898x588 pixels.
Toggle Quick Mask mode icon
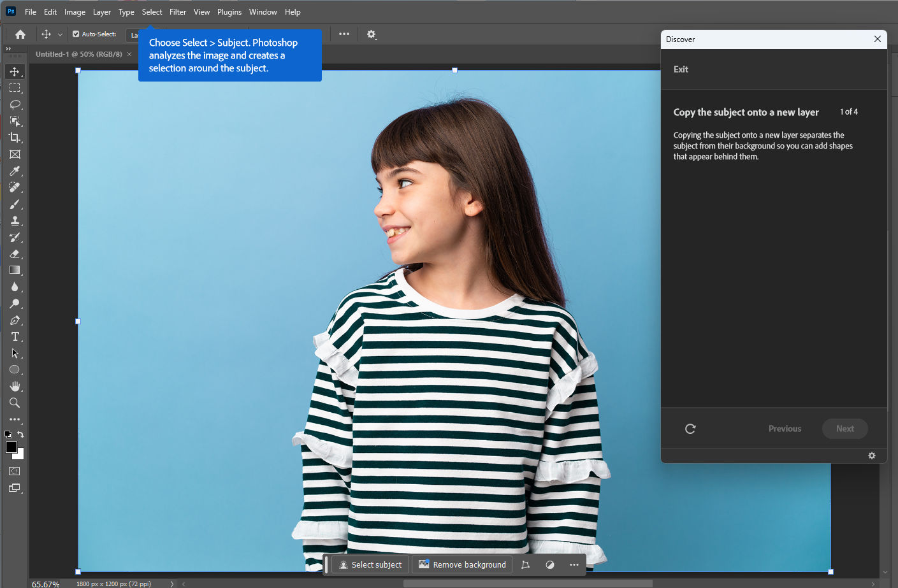[15, 471]
